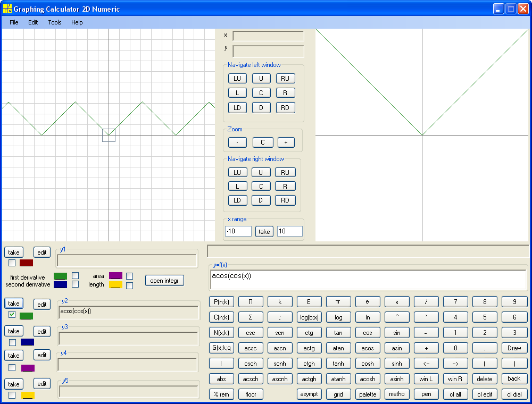The width and height of the screenshot is (532, 404).
Task: Click the x range minimum field
Action: tap(238, 231)
